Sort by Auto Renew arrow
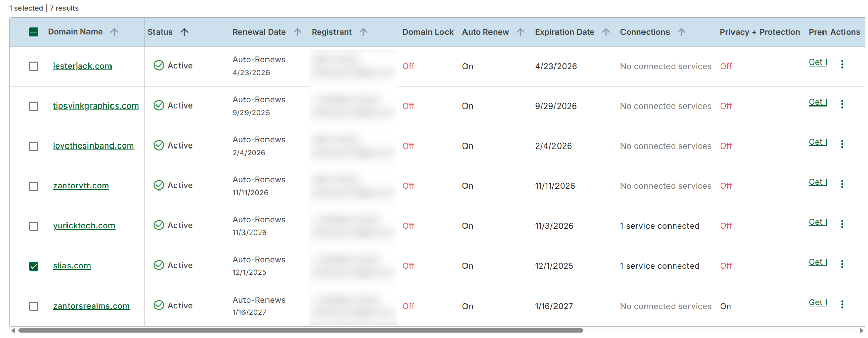This screenshot has width=868, height=338. [x=520, y=32]
